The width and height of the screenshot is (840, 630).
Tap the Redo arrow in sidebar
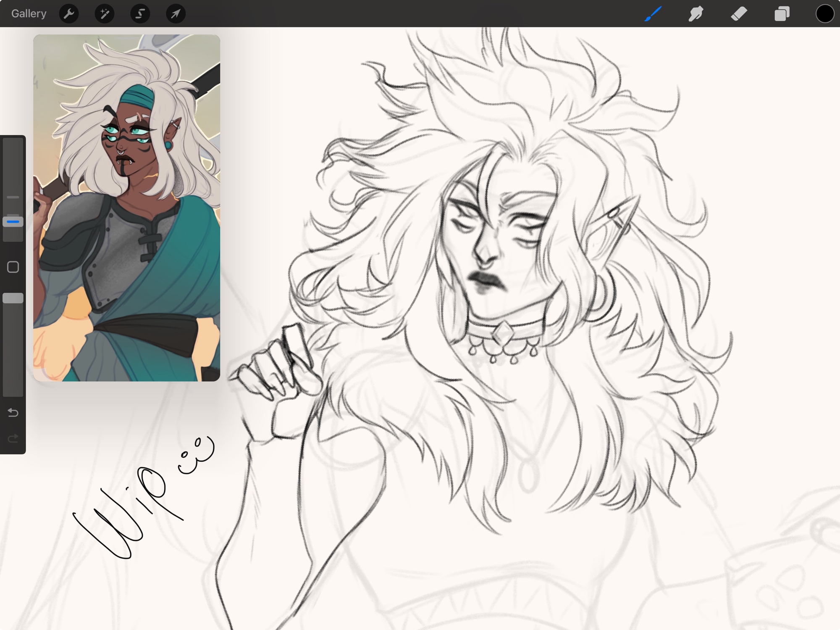pyautogui.click(x=13, y=439)
